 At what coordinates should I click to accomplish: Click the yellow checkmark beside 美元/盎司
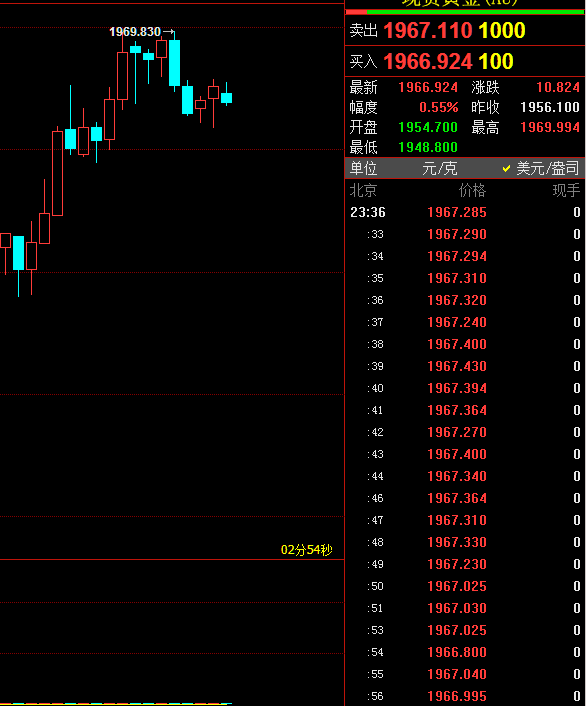click(506, 168)
